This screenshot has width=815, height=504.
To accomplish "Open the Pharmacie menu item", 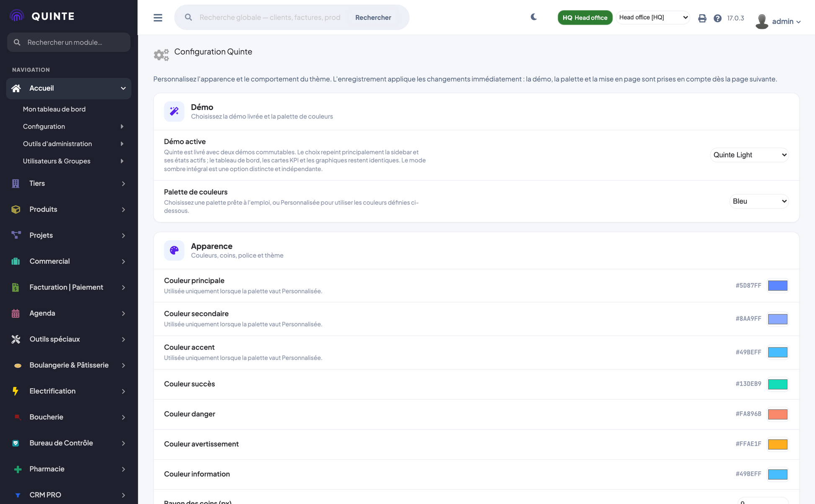I will [69, 469].
